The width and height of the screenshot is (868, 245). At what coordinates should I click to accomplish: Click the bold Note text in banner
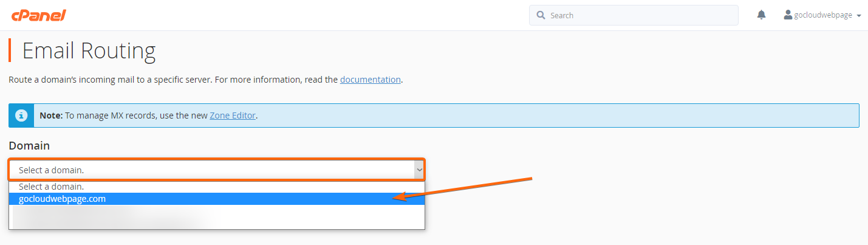tap(50, 115)
